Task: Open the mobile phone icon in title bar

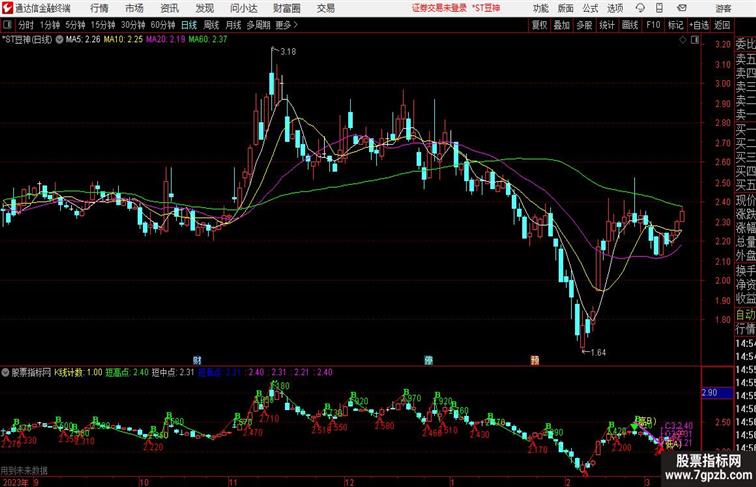Action: 660,8
